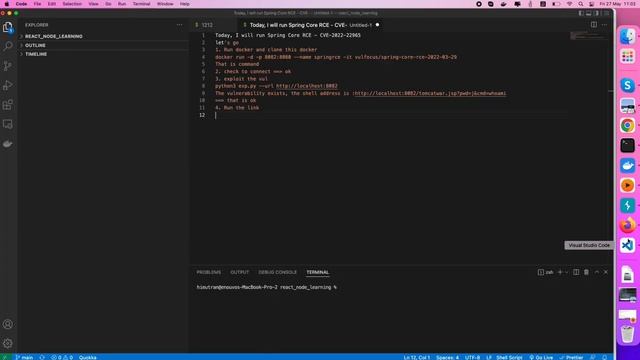Maximize the terminal panel with chevron
The width and height of the screenshot is (640, 360).
[596, 272]
